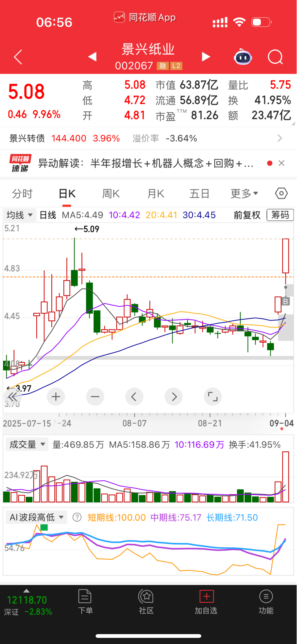Screen dimensions: 297x644
Task: Zoom in chart with plus button
Action: pyautogui.click(x=56, y=396)
